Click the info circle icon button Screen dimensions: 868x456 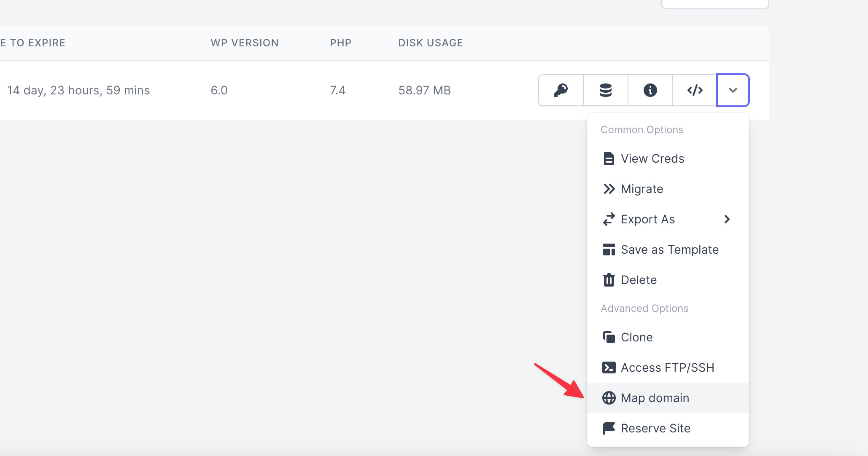pyautogui.click(x=650, y=90)
